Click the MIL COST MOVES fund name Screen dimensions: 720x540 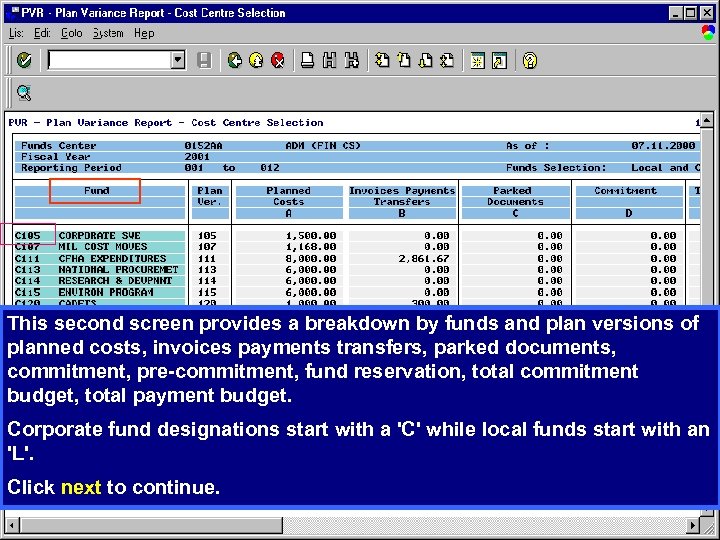(103, 247)
